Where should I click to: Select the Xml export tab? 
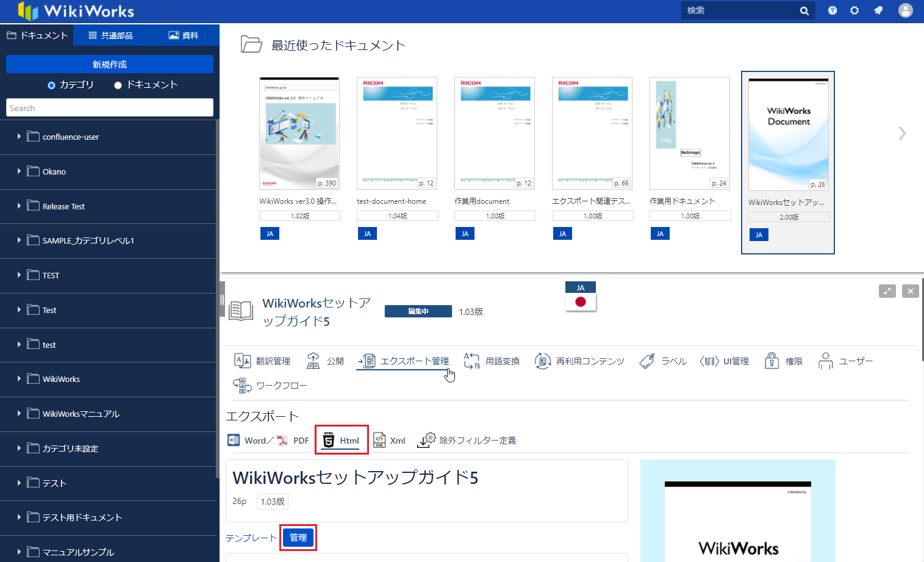[x=389, y=441]
